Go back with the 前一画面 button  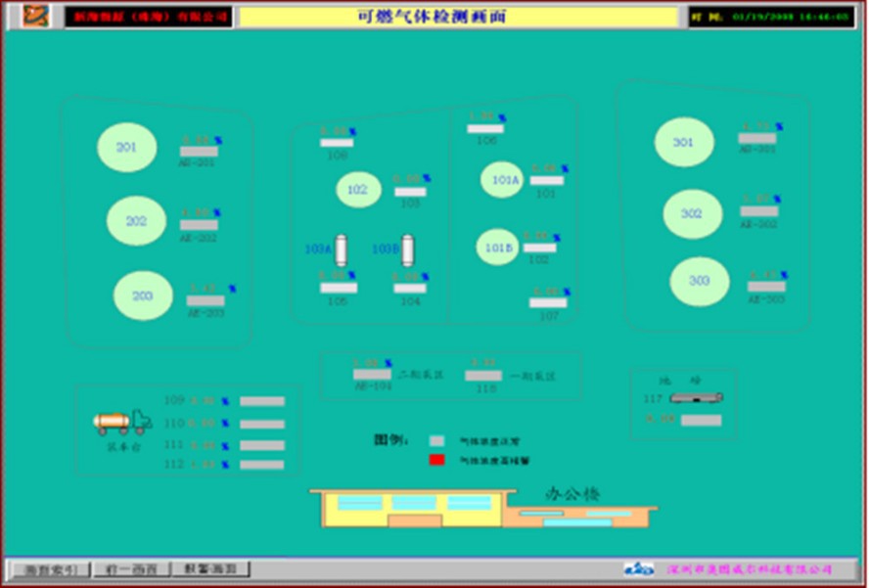coord(130,568)
